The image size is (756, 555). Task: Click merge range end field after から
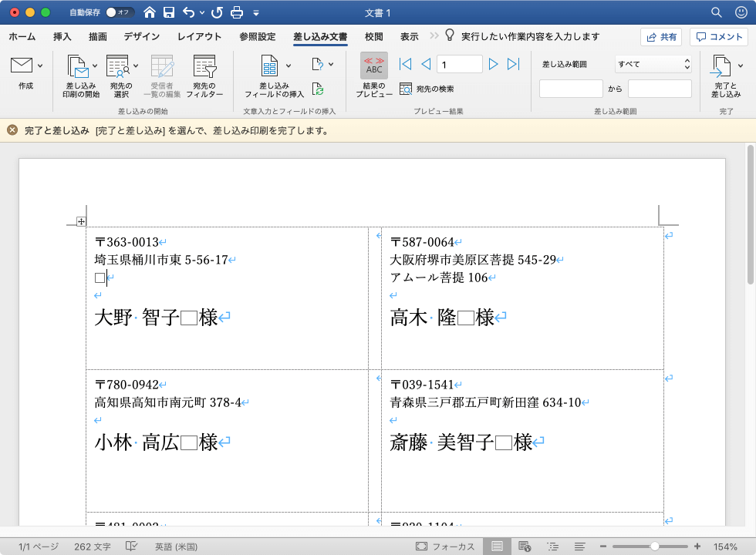(660, 89)
